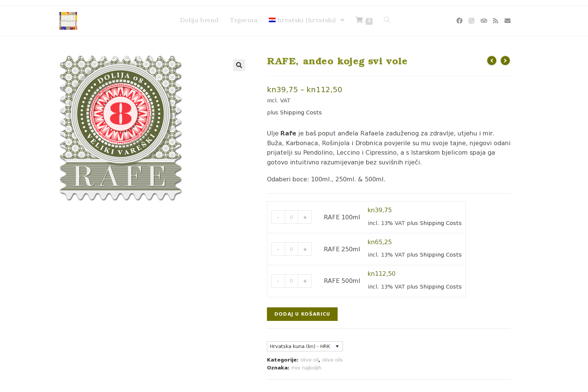Click the Dolija site logo
This screenshot has height=392, width=588.
pyautogui.click(x=68, y=21)
